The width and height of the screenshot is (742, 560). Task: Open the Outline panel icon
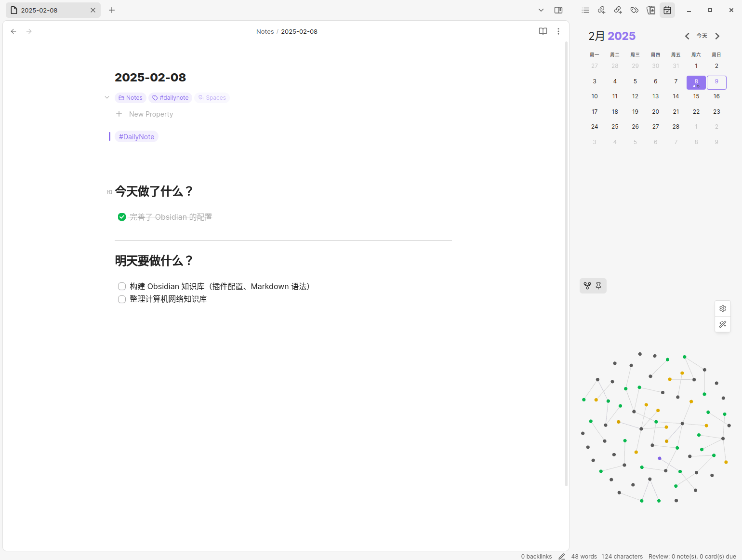click(585, 10)
